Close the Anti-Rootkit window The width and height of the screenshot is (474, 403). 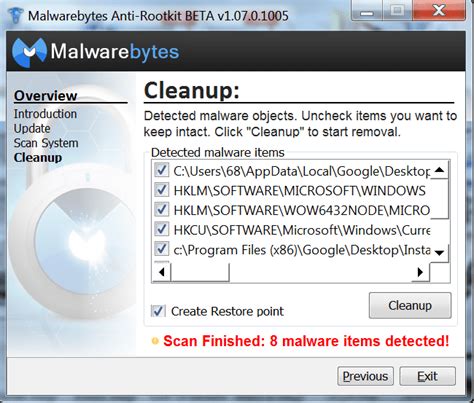(x=438, y=11)
